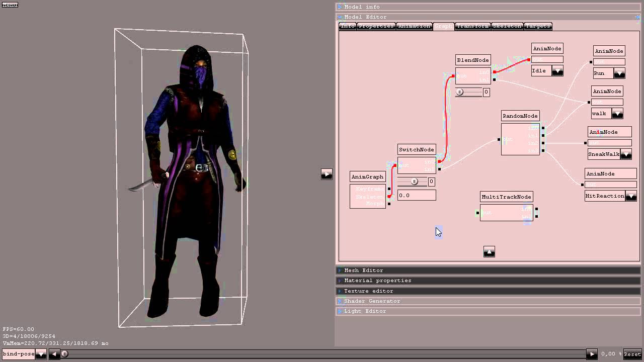The image size is (644, 362).
Task: Select the SwitchNode title box
Action: [417, 149]
